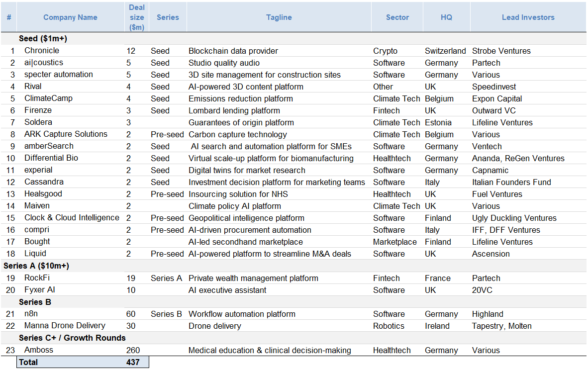The height and width of the screenshot is (374, 588).
Task: Click the Estonia HQ cell
Action: pyautogui.click(x=438, y=122)
